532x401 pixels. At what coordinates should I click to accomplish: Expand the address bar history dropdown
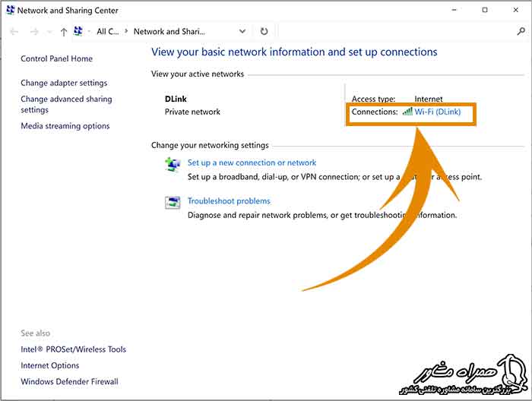[x=242, y=32]
